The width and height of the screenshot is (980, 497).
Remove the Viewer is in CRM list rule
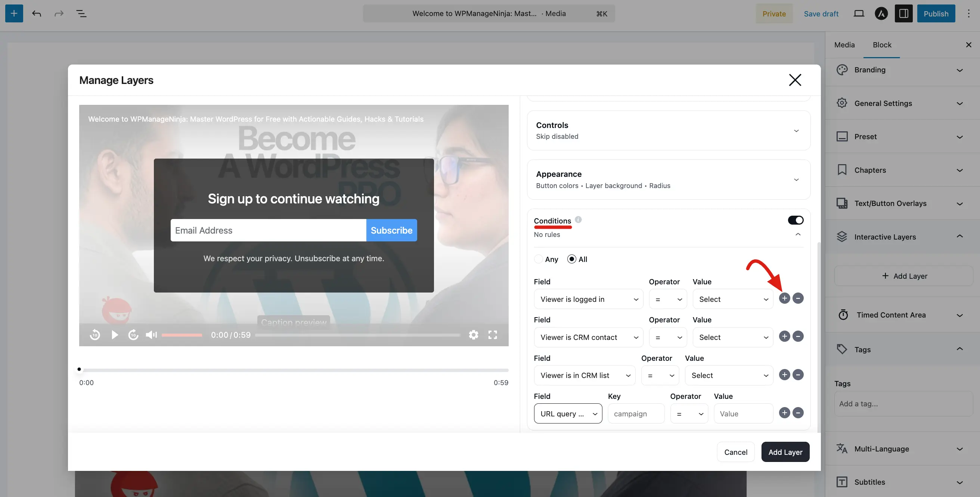798,375
